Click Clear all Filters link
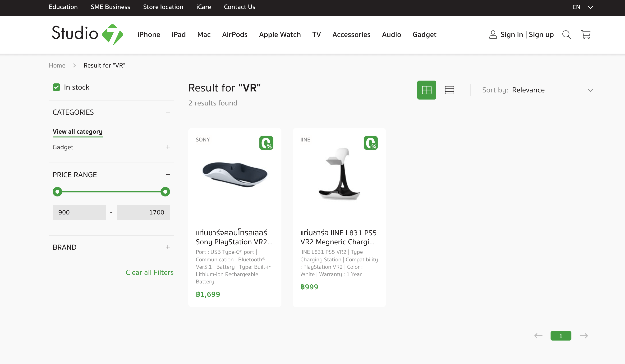This screenshot has width=625, height=364. [x=150, y=273]
